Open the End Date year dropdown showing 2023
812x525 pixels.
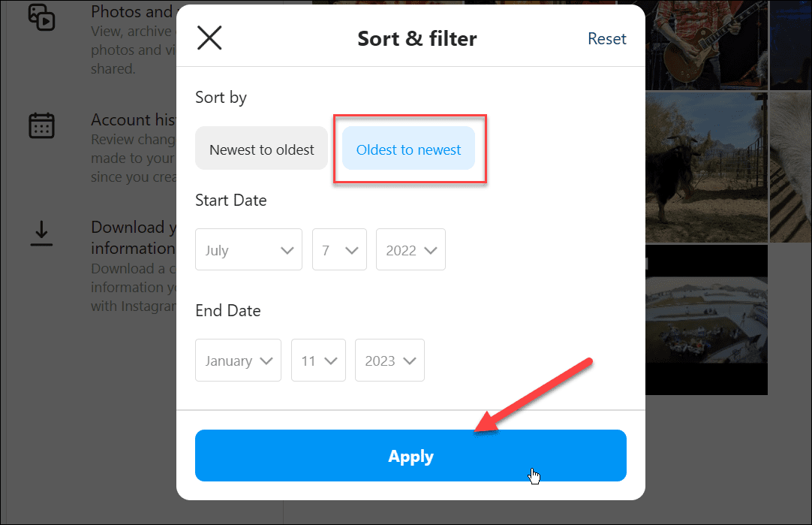pos(389,361)
